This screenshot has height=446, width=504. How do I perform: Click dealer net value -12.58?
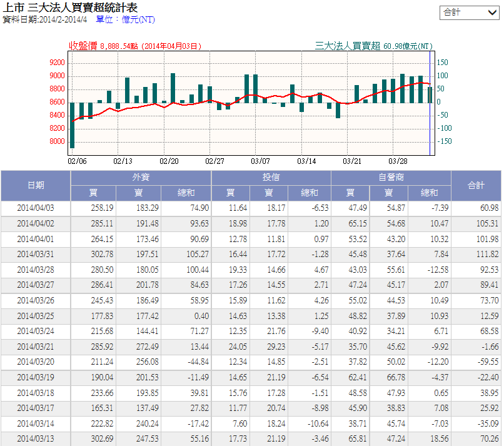pyautogui.click(x=438, y=270)
